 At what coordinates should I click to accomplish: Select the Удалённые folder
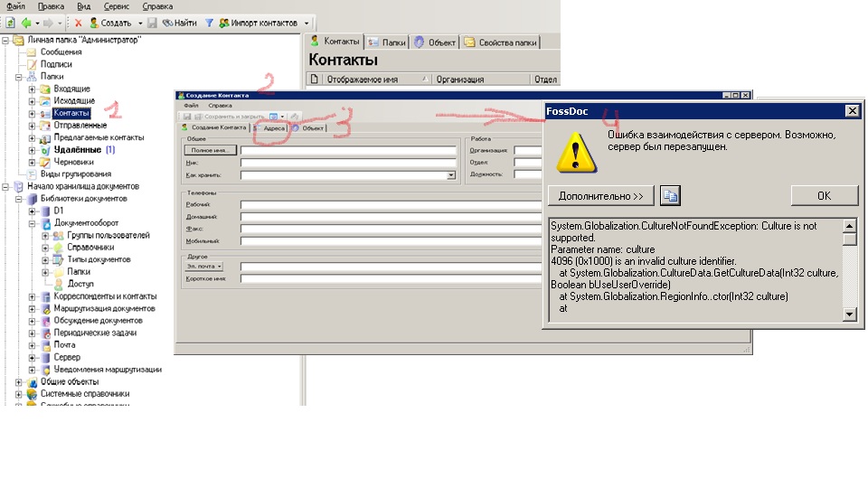(x=78, y=150)
